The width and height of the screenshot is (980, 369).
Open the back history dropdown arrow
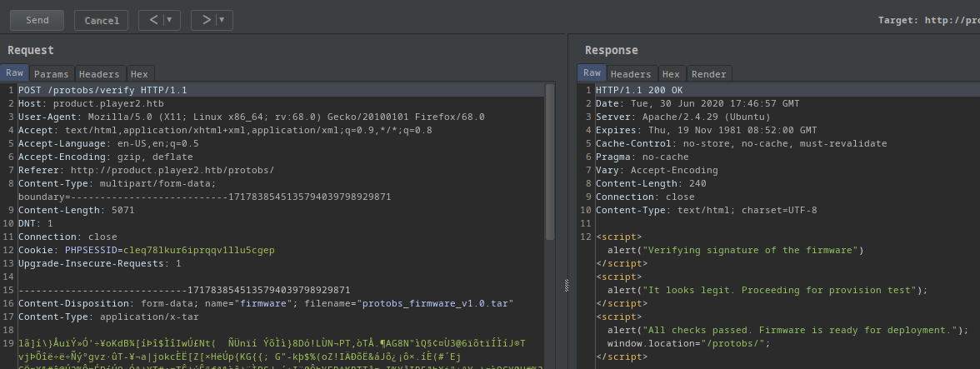click(x=170, y=20)
